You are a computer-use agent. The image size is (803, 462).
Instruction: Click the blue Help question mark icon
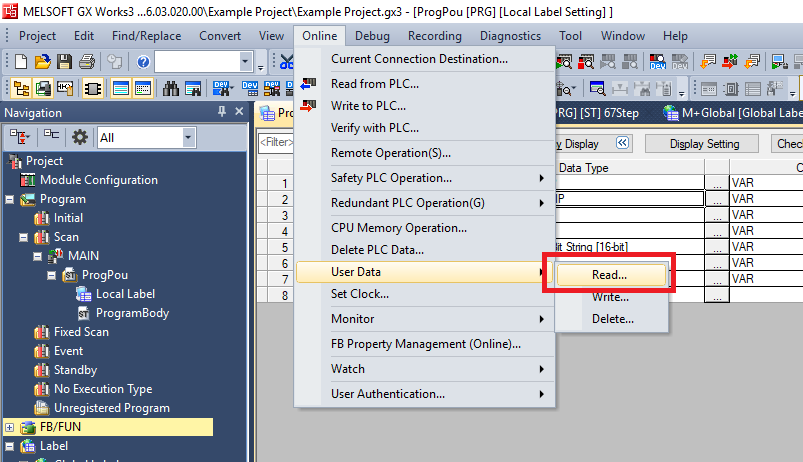click(142, 62)
